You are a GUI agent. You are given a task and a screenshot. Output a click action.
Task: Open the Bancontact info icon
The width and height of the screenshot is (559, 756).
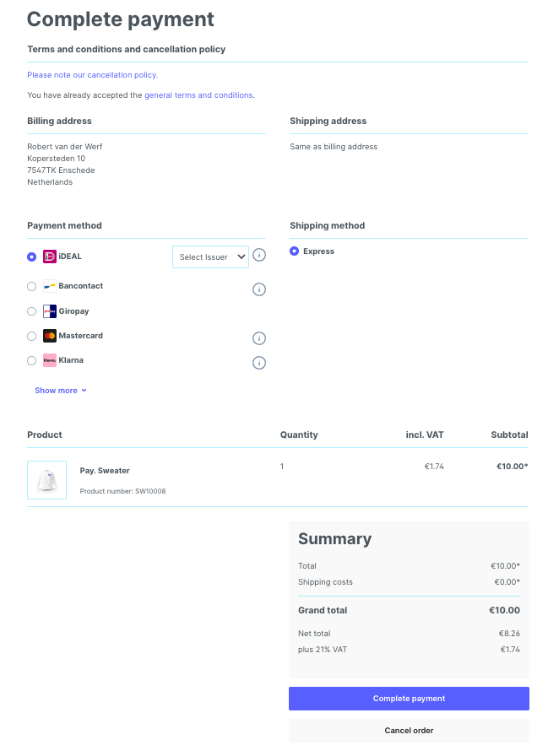pos(259,289)
